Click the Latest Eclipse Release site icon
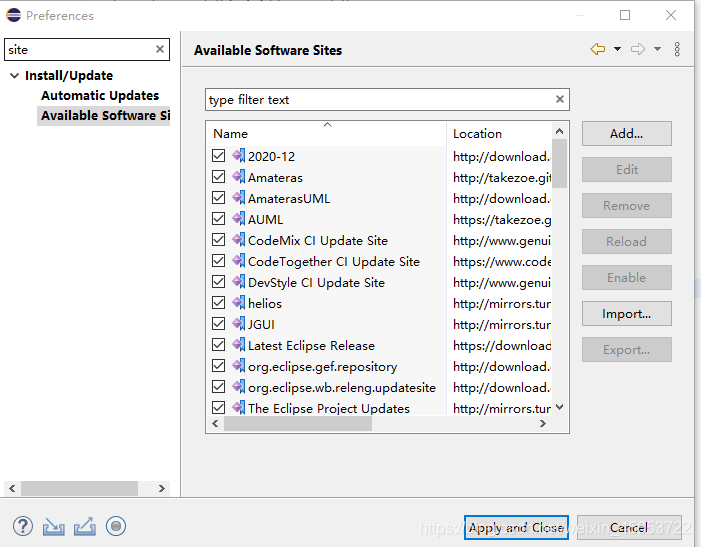701x547 pixels. tap(239, 345)
